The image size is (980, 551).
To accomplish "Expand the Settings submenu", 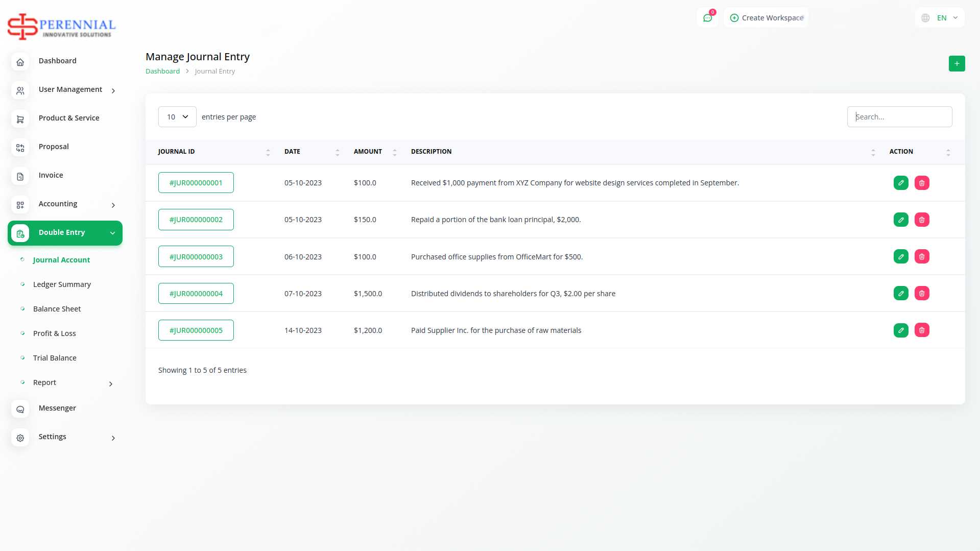I will tap(113, 438).
